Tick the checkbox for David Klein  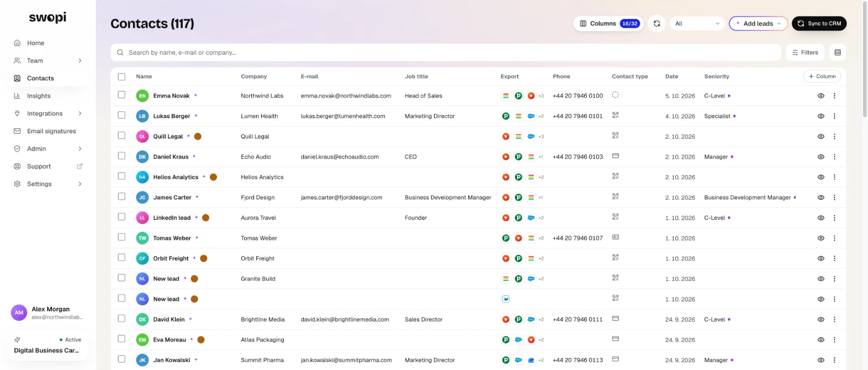click(122, 319)
